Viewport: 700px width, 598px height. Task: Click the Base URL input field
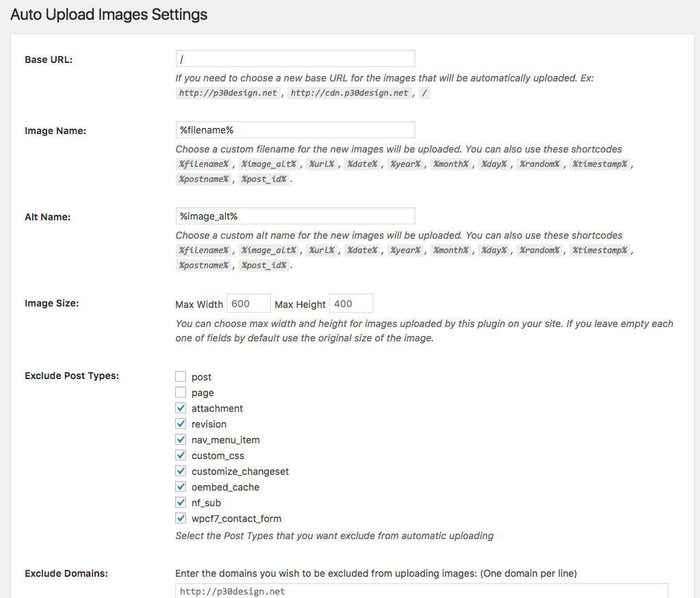tap(295, 59)
